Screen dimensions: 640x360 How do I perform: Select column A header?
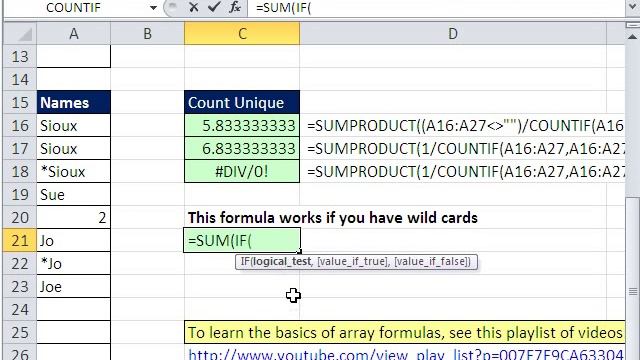click(73, 33)
